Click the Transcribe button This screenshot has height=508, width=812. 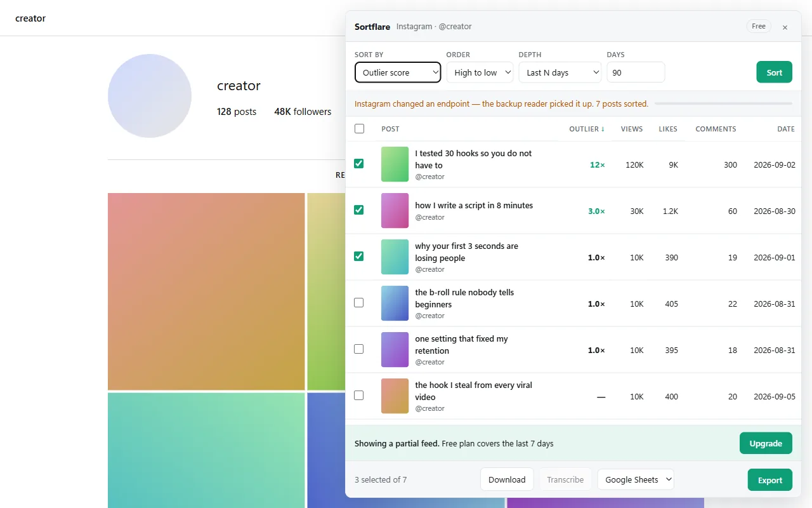pyautogui.click(x=565, y=479)
